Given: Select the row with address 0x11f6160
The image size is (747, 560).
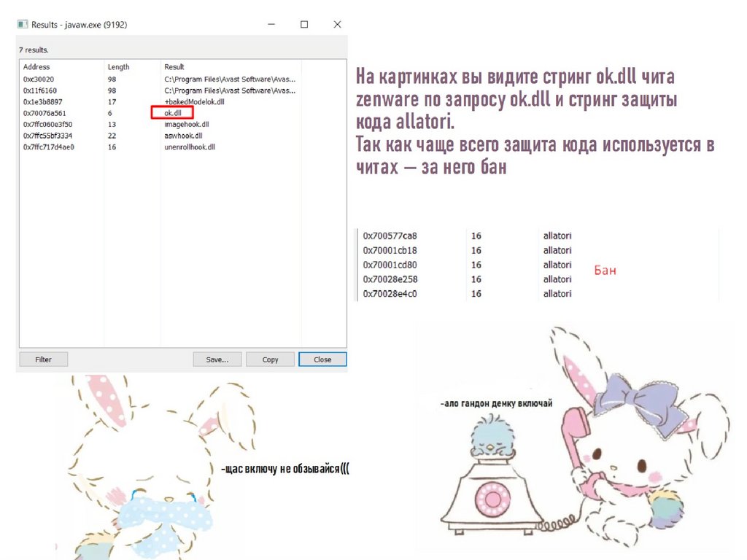Looking at the screenshot, I should (x=40, y=90).
